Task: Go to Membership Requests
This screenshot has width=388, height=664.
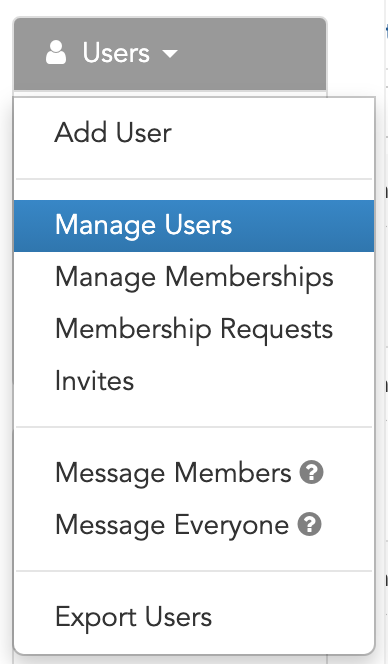Action: pos(194,329)
